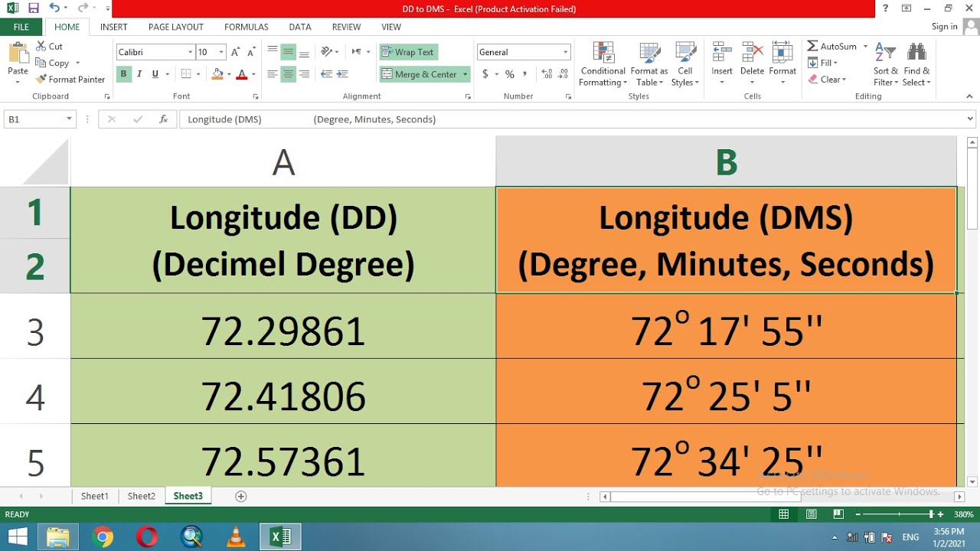Screen dimensions: 980x551
Task: Open the General number format dropdown
Action: coord(566,52)
